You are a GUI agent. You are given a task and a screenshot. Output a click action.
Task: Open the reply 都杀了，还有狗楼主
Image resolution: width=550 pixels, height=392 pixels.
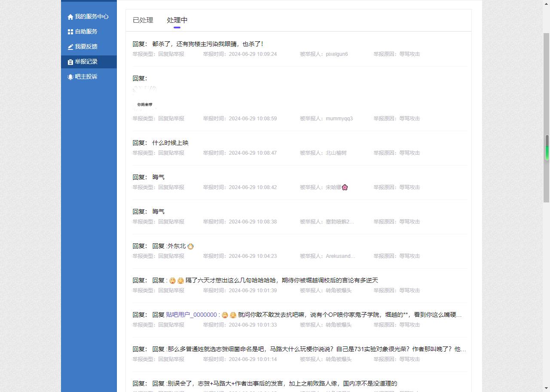tap(208, 44)
